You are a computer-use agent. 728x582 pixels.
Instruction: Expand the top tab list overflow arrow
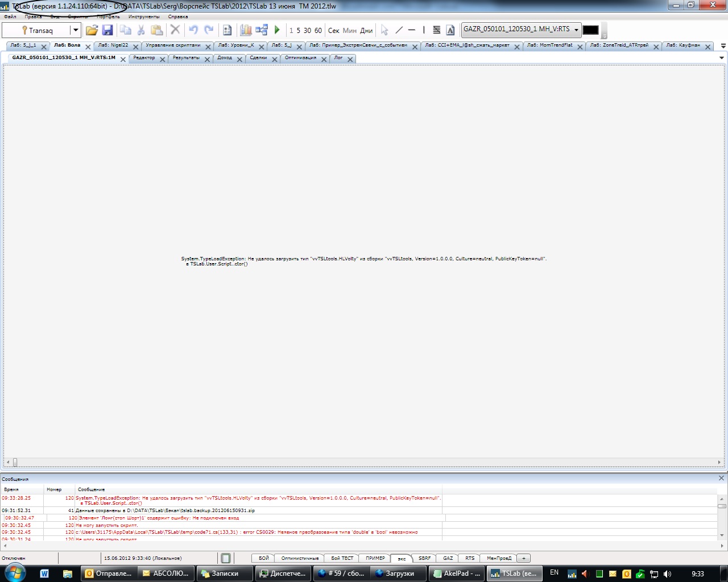pos(723,46)
